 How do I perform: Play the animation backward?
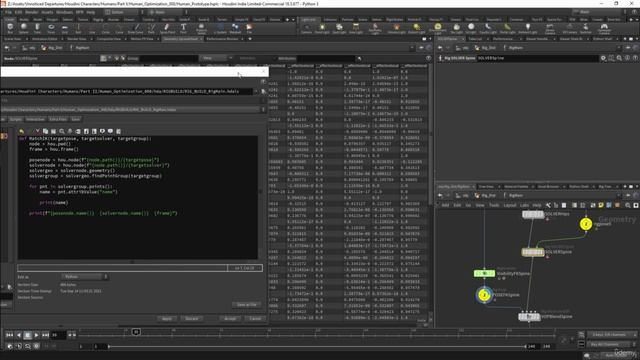pyautogui.click(x=18, y=335)
